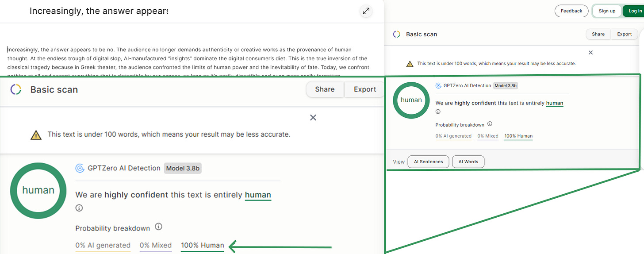Close the warning in the small original panel
This screenshot has width=644, height=254.
click(590, 53)
